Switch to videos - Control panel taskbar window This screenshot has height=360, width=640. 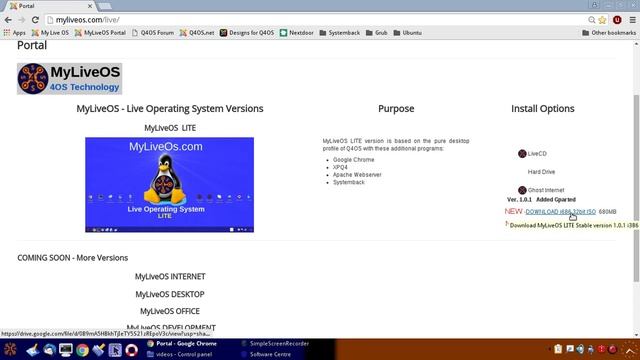pos(180,354)
